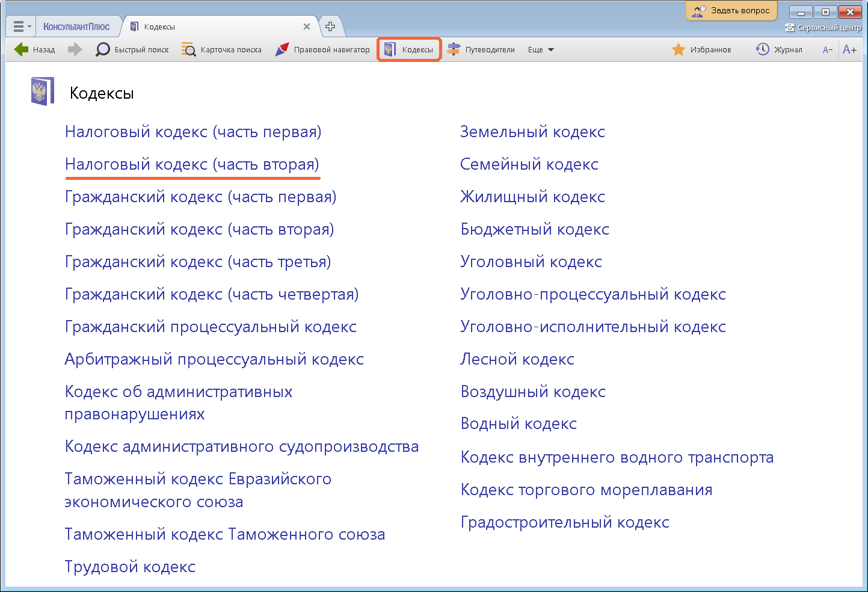Open Таможенный кодекс Евразийского экономического союза

point(198,490)
